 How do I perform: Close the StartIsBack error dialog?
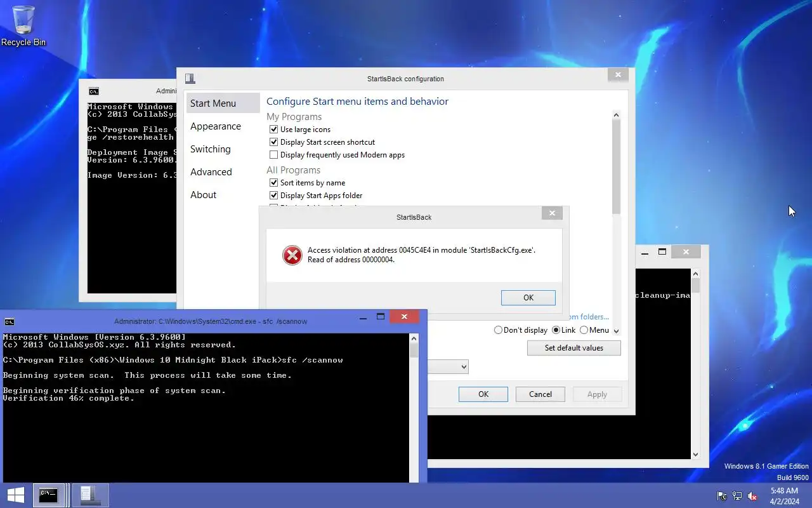(552, 213)
